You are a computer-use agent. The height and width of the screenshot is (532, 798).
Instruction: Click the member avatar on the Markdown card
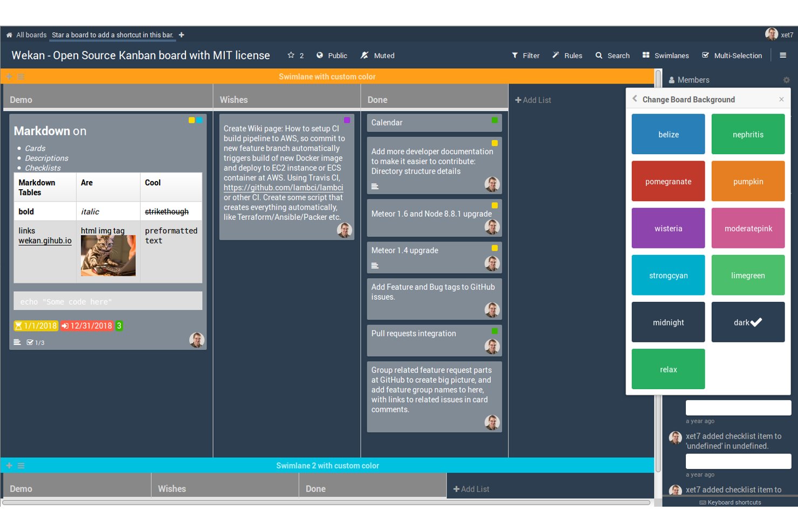coord(197,340)
